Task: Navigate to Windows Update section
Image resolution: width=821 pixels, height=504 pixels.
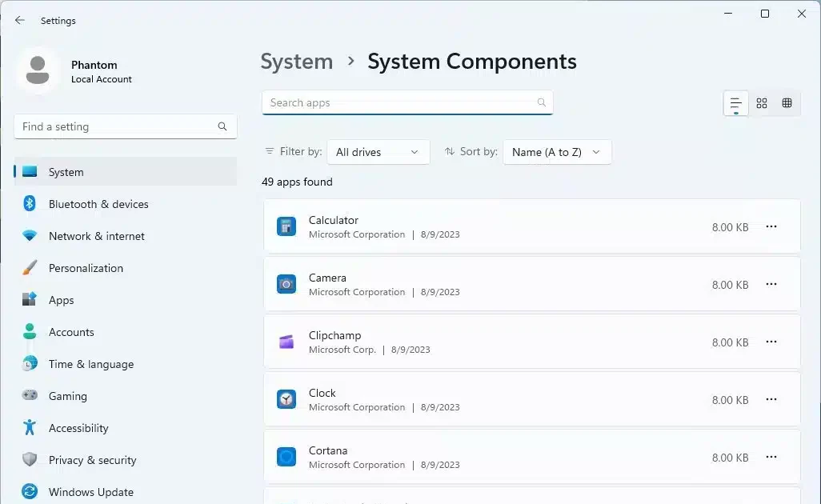Action: [x=90, y=492]
